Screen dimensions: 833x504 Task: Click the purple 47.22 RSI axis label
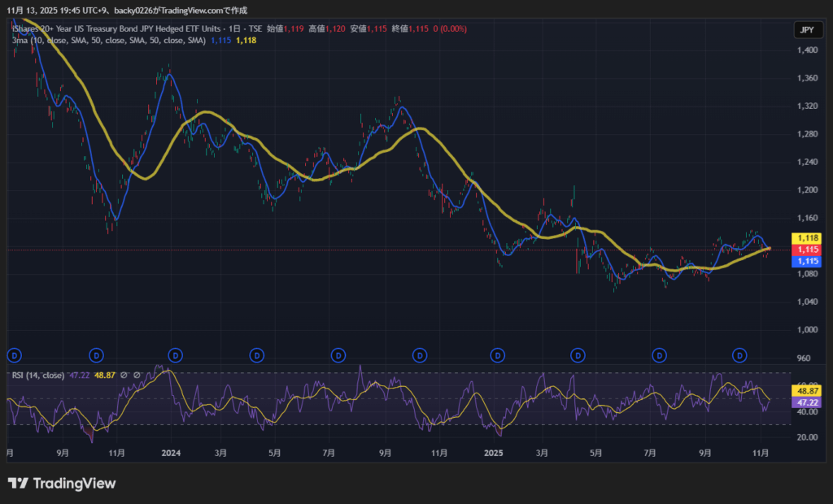807,402
